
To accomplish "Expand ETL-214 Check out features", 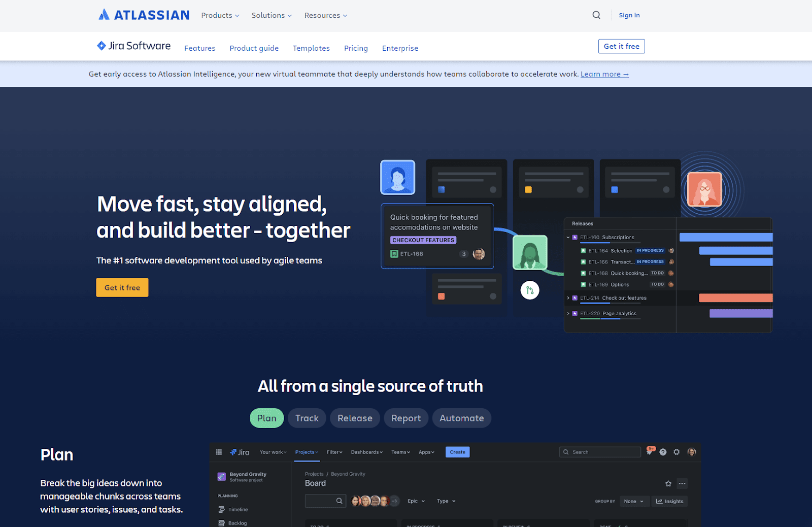I will 567,298.
